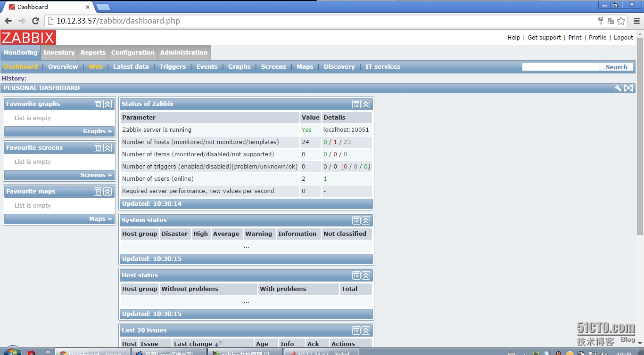The image size is (644, 355).
Task: Open the Host status widget menu icon
Action: click(356, 275)
